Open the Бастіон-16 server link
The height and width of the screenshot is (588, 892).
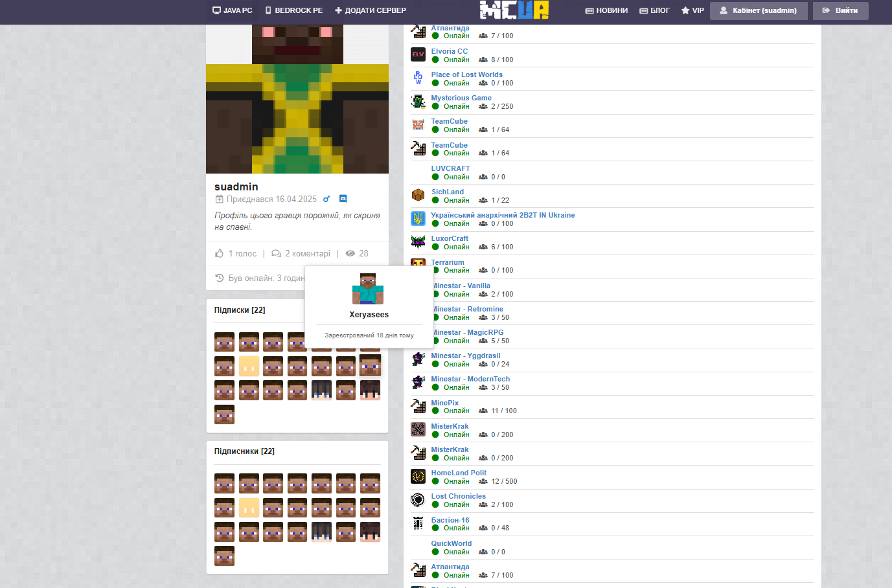450,520
